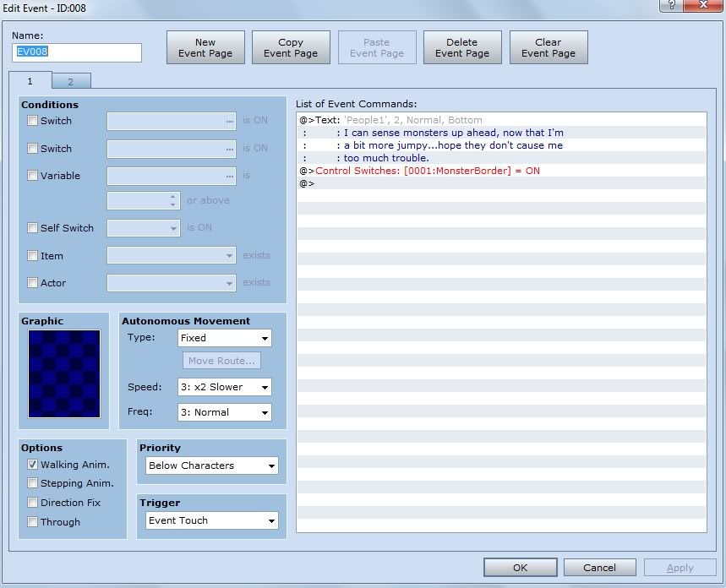Select the Control Switches MonsterBorder command line
The image size is (726, 588).
[427, 171]
